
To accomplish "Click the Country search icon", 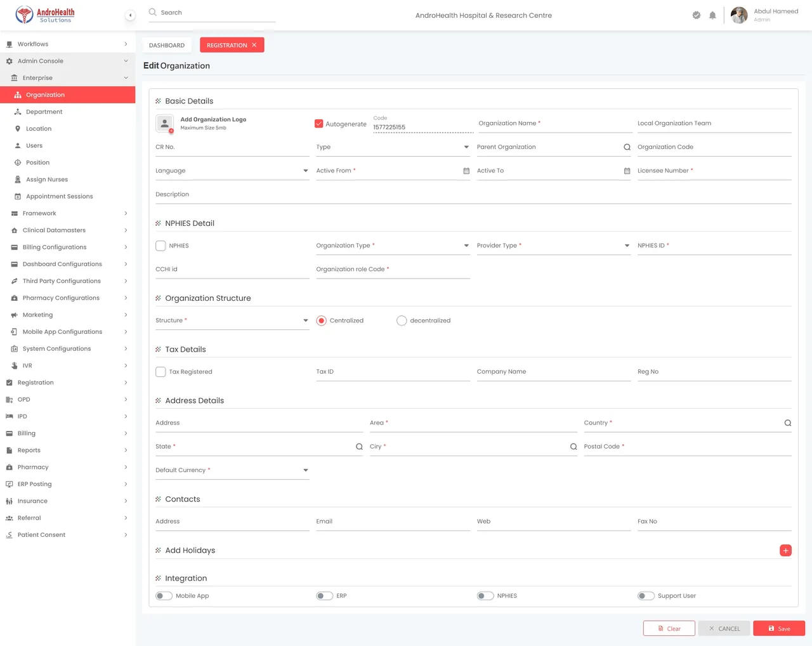I will [787, 423].
